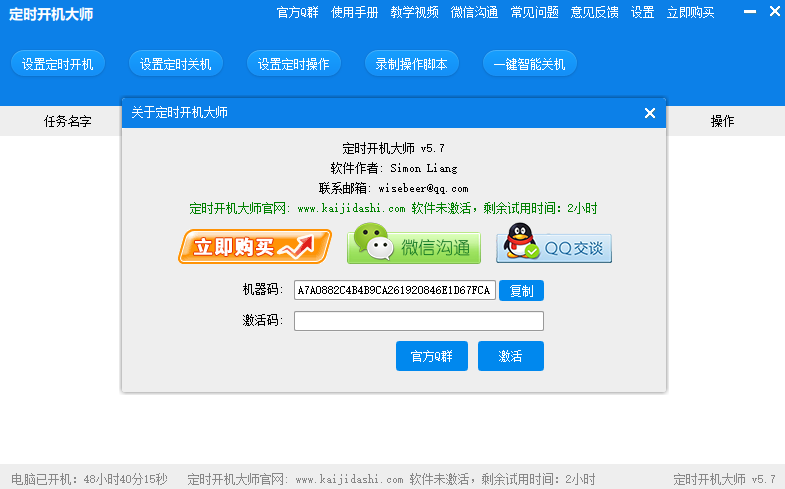Viewport: 785px width, 489px height.
Task: Close the main application window
Action: point(774,12)
